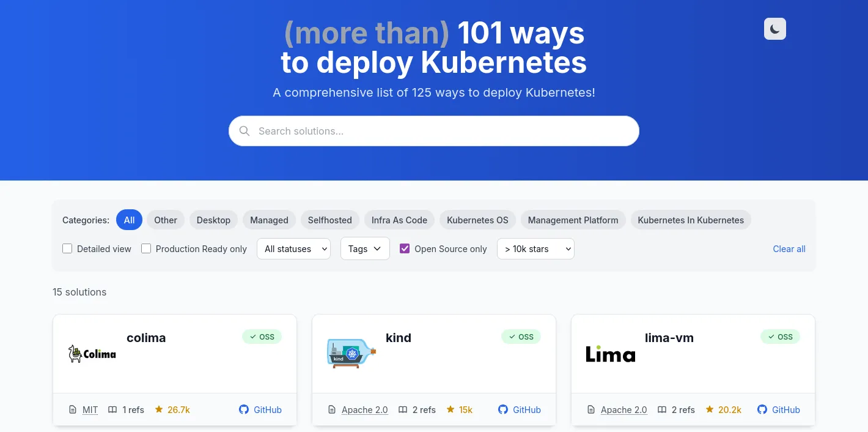This screenshot has width=868, height=432.
Task: Click the Clear all link
Action: tap(789, 248)
